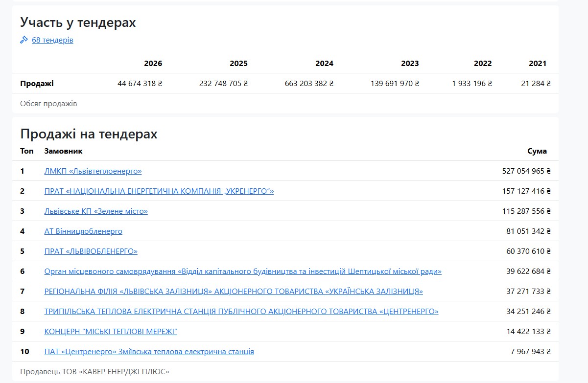Open РЕГІОНАЛЬНА ФІЛІЯ «ЛЬВІВСЬКА ЗАЛІЗНИЦЯ» link

pos(234,292)
